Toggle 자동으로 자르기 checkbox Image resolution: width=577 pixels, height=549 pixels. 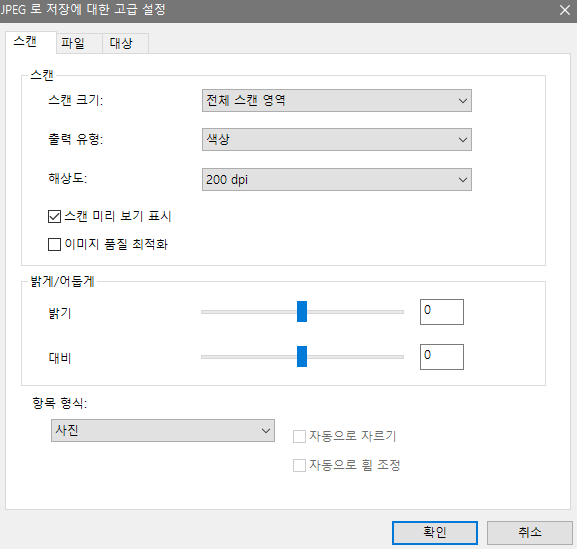pos(299,437)
